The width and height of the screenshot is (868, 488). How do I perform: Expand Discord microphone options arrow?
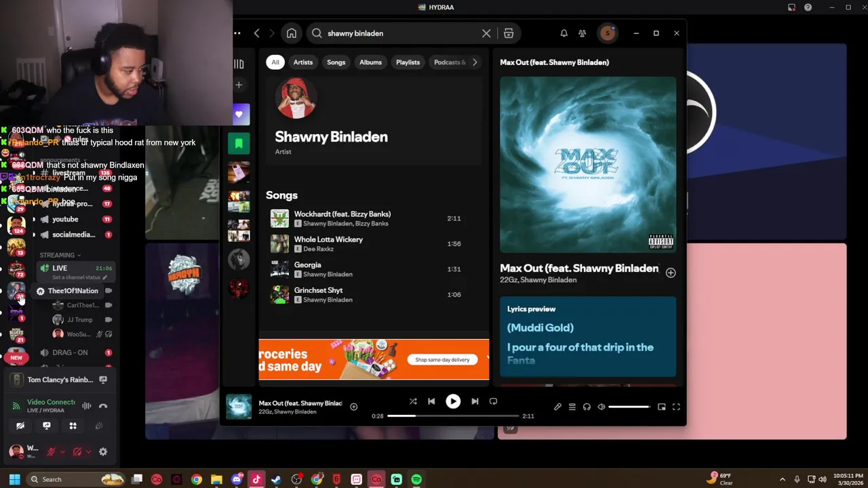[62, 452]
